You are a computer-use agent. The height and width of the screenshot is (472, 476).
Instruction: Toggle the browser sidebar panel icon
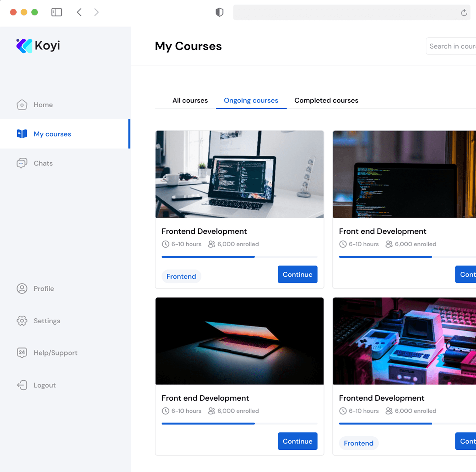[x=56, y=12]
